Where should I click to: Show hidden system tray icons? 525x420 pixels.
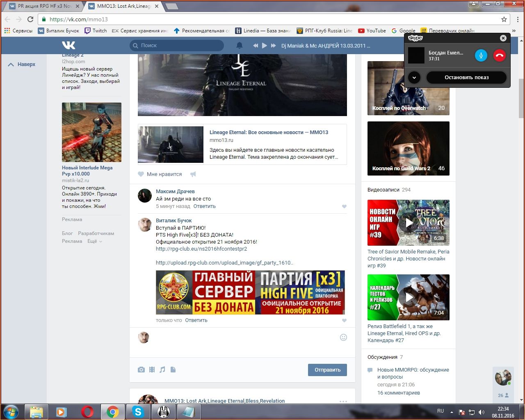[452, 412]
